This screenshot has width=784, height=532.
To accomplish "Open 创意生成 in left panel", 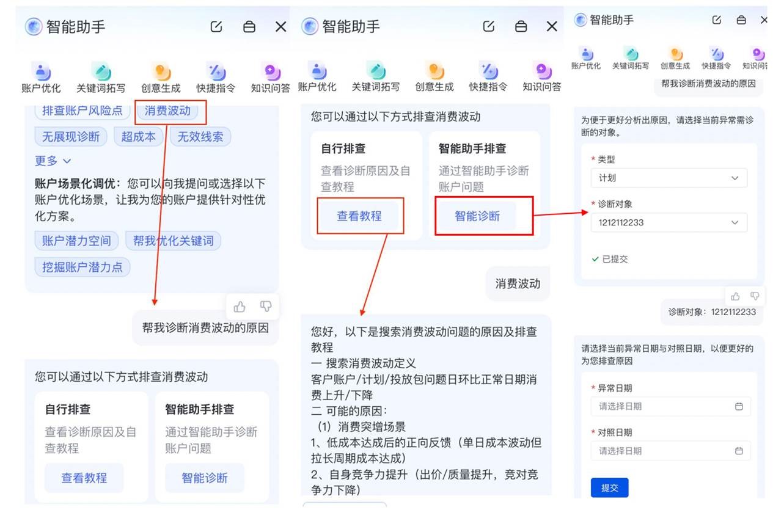I will click(161, 78).
